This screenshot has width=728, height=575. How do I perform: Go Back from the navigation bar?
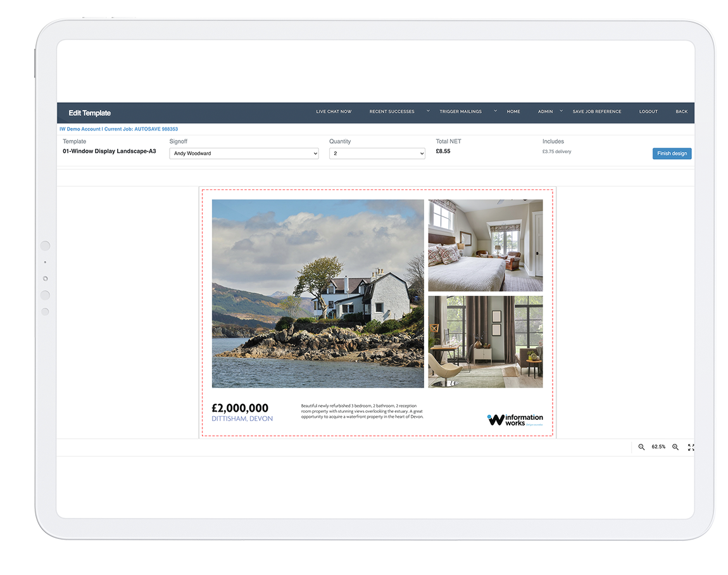click(x=681, y=111)
